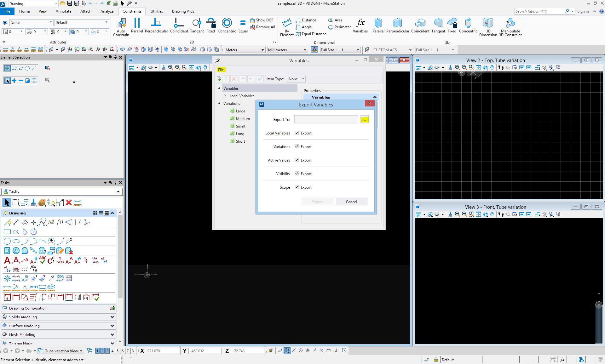Select the Distance dimensional constraint

(x=306, y=20)
